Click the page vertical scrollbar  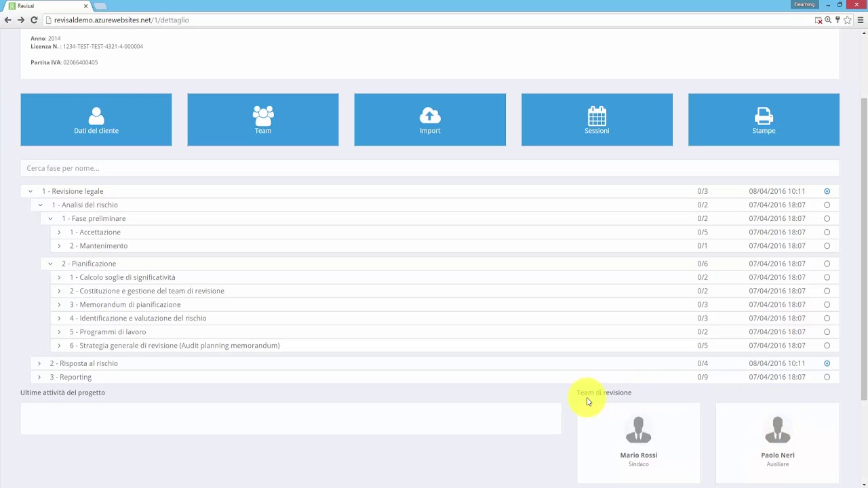click(864, 247)
